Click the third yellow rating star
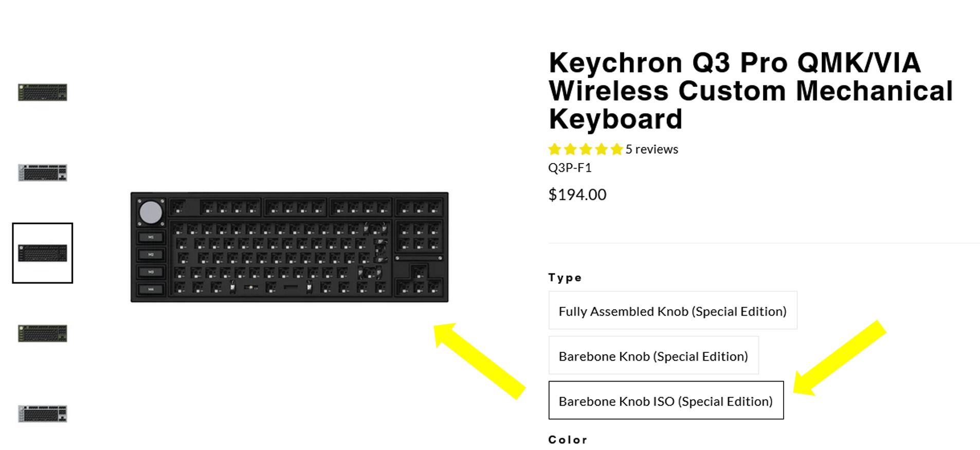This screenshot has height=450, width=980. coord(586,149)
